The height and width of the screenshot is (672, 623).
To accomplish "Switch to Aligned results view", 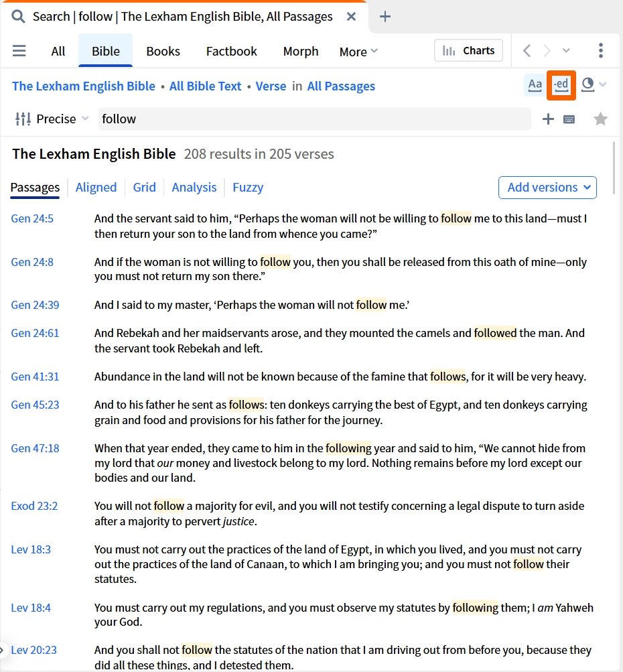I will (96, 188).
